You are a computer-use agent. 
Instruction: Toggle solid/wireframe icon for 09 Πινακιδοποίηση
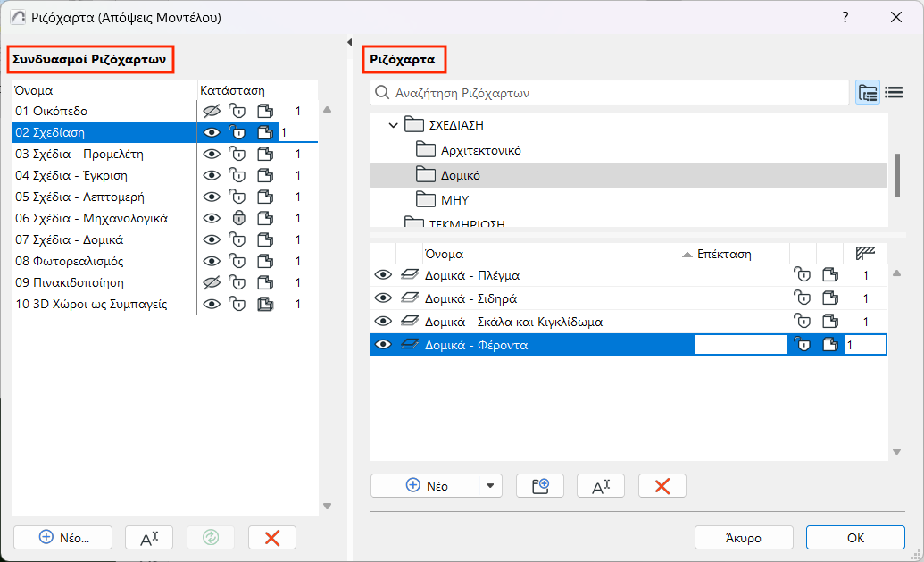tap(266, 282)
